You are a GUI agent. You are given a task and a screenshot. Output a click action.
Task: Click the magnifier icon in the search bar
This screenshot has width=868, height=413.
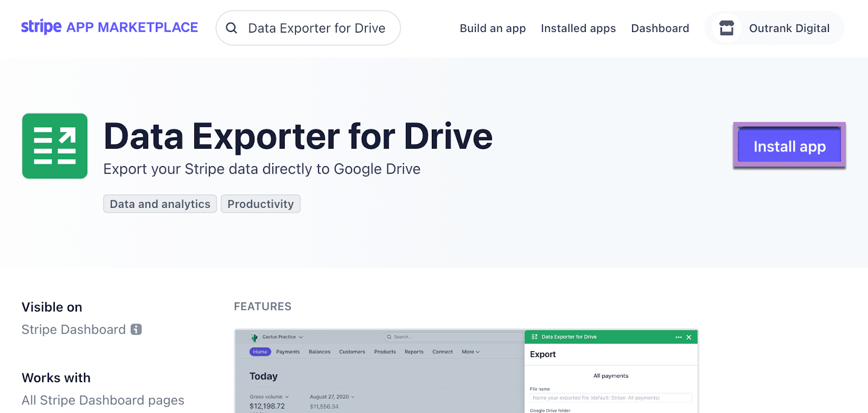point(232,28)
